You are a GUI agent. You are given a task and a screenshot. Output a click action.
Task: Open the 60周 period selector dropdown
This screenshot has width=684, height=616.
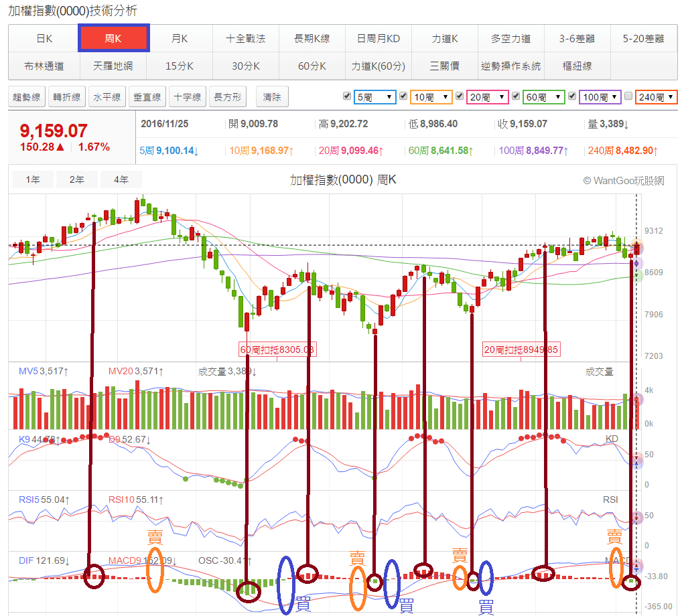tap(542, 97)
